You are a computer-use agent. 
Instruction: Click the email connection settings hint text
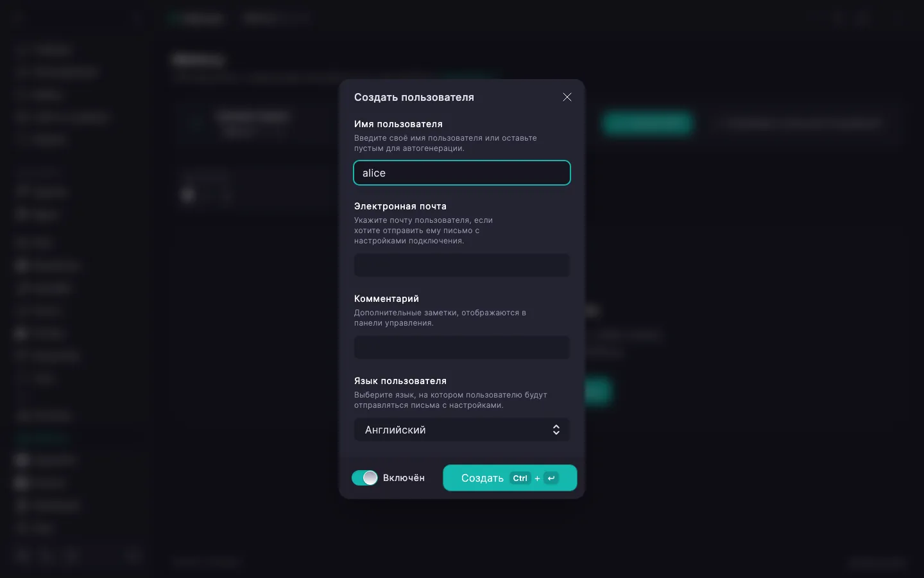tap(424, 231)
